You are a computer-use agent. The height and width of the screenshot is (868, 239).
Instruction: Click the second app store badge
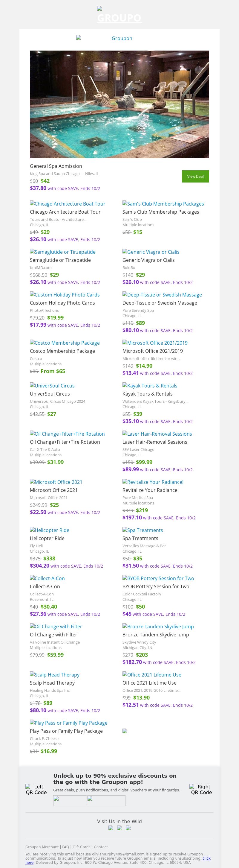pyautogui.click(x=106, y=801)
